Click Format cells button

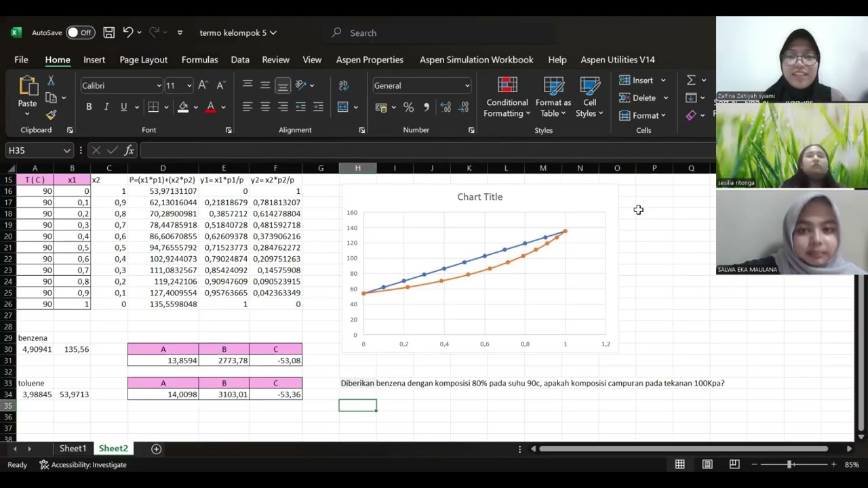pyautogui.click(x=643, y=115)
